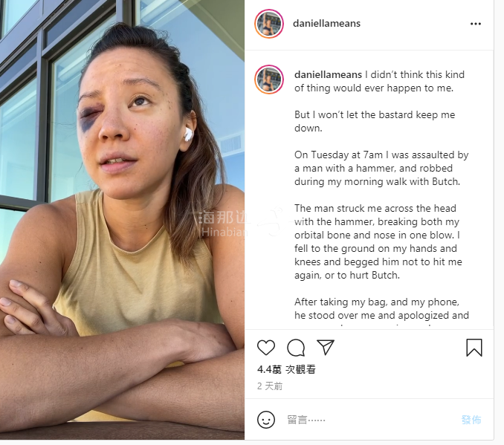The height and width of the screenshot is (445, 504).
Task: Click the Hinabian watermark on the image
Action: [x=223, y=224]
